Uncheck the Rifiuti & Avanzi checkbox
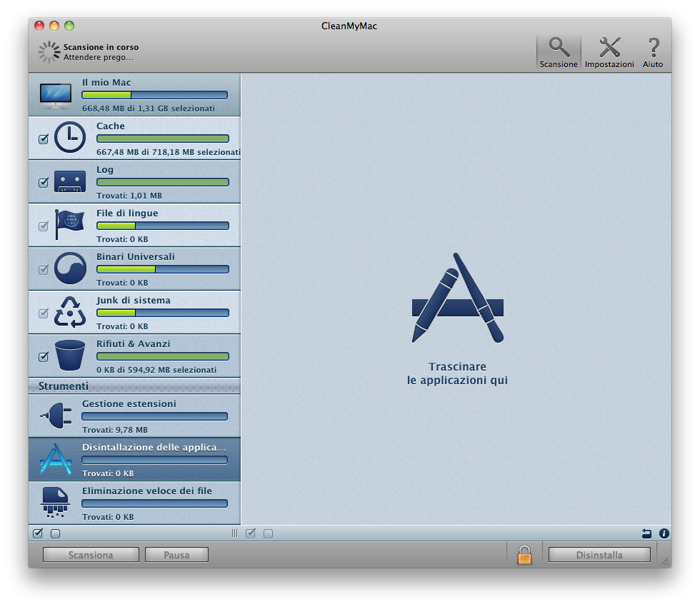700x607 pixels. tap(43, 356)
